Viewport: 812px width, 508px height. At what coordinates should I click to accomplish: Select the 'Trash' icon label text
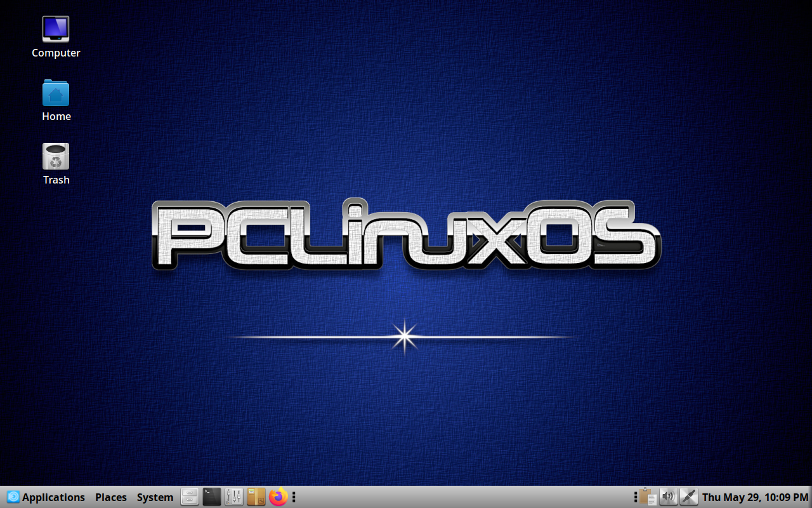coord(56,180)
